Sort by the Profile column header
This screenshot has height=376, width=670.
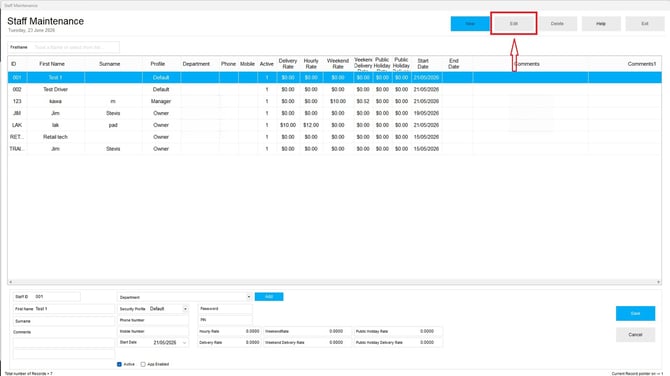click(x=158, y=64)
